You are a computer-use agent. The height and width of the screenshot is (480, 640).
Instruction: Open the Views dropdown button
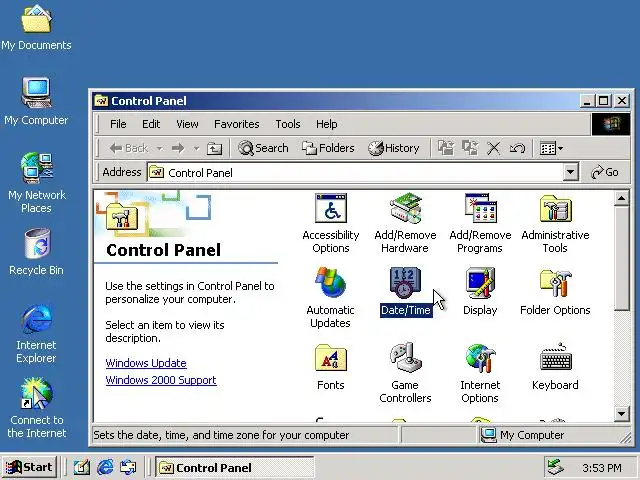click(551, 148)
